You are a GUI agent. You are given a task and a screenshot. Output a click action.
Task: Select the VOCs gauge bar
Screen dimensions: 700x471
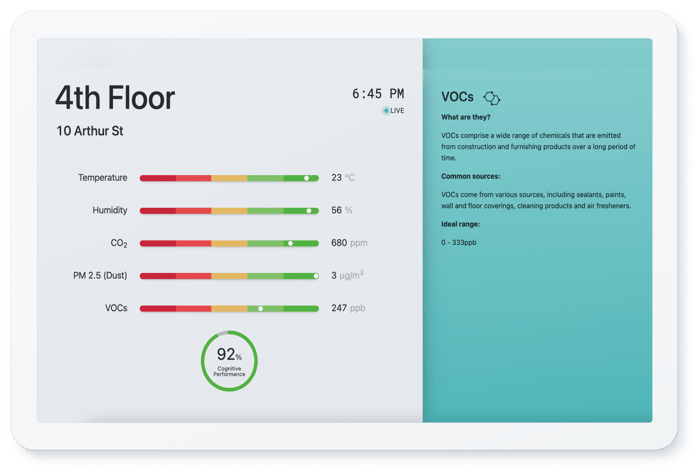click(229, 308)
